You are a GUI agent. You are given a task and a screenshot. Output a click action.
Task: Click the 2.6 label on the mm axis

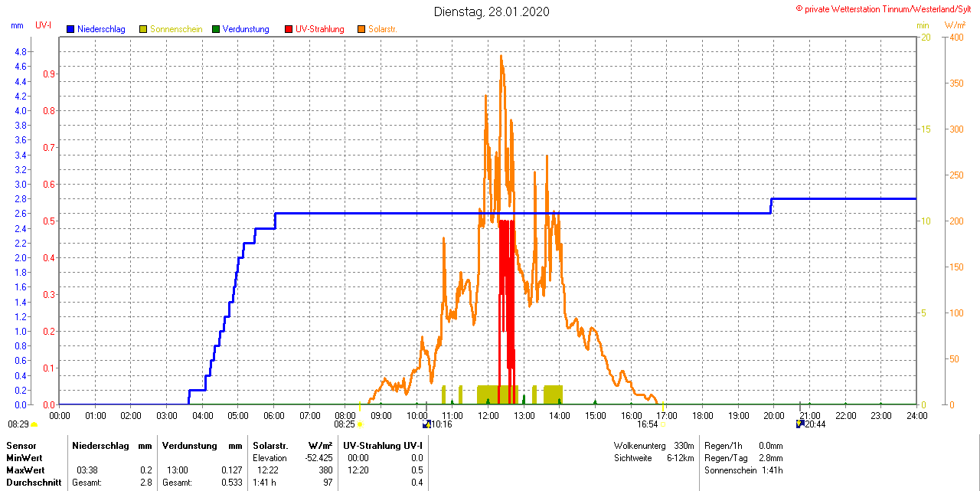[20, 214]
